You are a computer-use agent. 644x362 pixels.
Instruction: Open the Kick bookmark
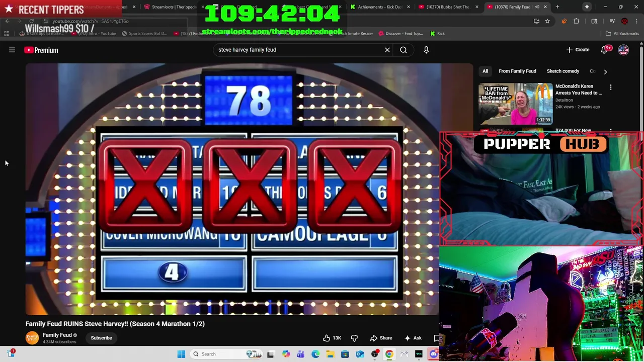(x=437, y=34)
